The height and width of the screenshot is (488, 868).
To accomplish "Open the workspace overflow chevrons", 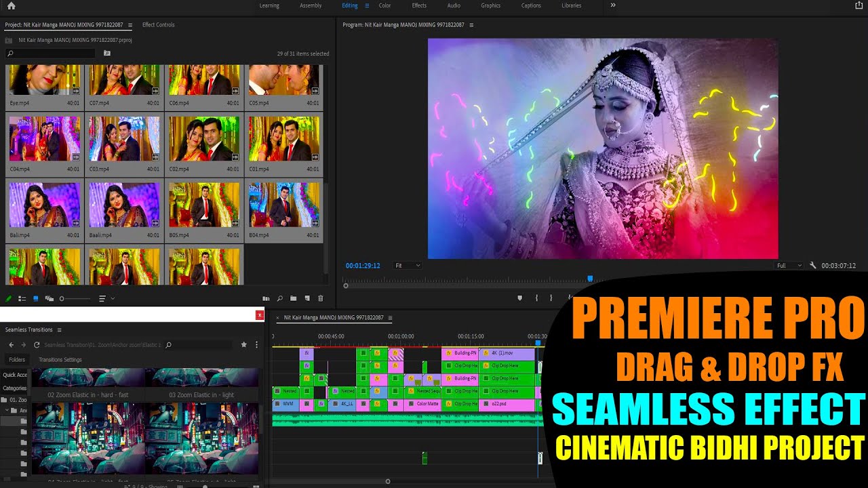I will click(613, 5).
